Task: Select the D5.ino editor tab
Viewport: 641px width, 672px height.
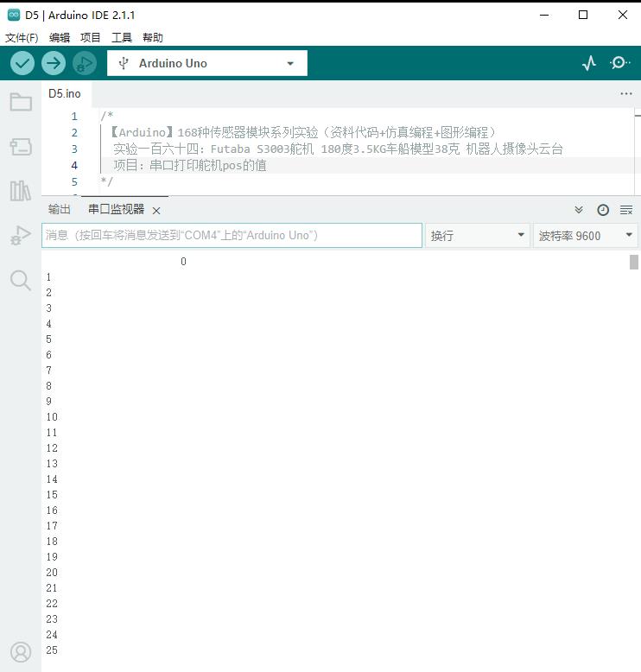Action: (64, 93)
